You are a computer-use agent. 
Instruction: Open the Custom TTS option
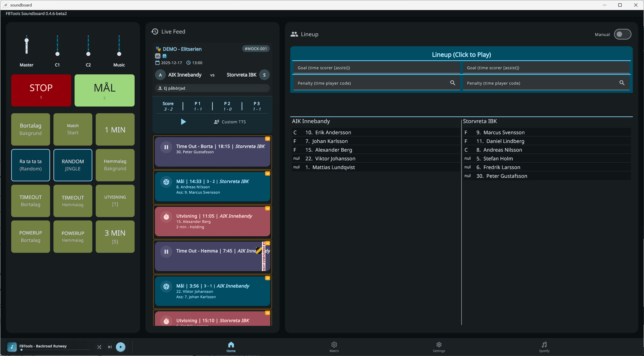pos(230,121)
